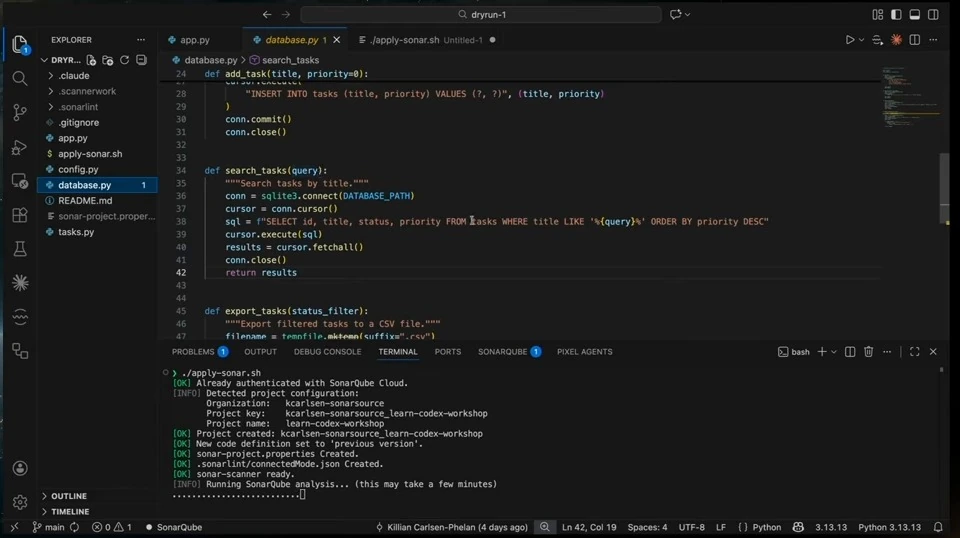Expand the .scannerwork folder
This screenshot has height=538, width=960.
(x=97, y=91)
